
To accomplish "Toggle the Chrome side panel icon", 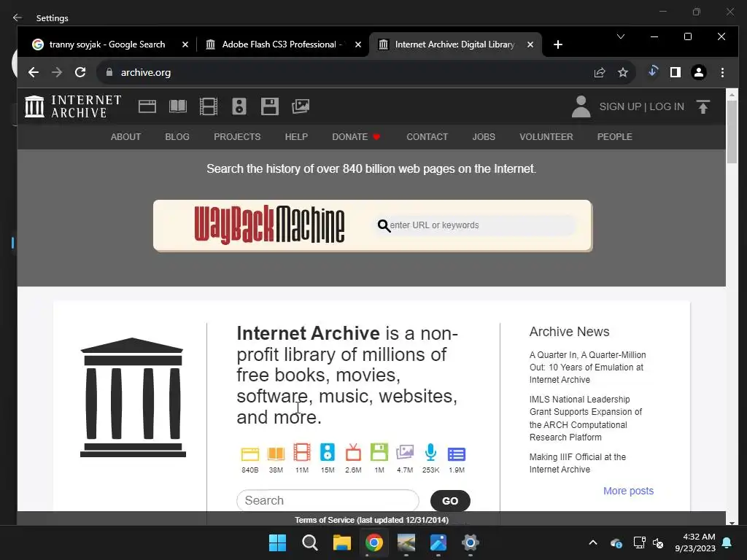I will [675, 72].
